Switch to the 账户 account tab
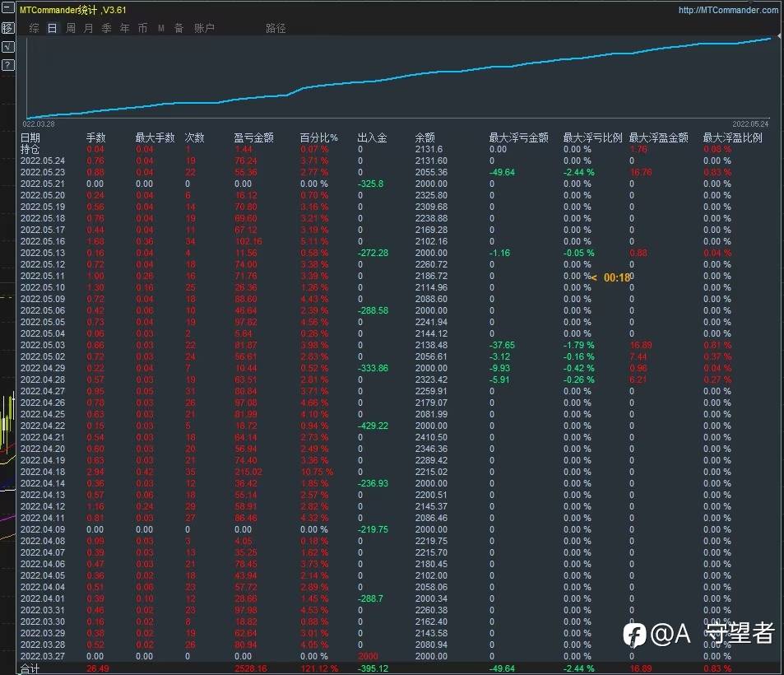The width and height of the screenshot is (784, 675). click(x=204, y=28)
